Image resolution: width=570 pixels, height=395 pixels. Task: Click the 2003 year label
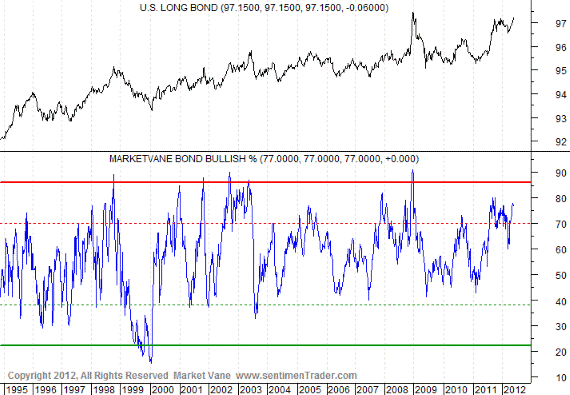(x=250, y=390)
